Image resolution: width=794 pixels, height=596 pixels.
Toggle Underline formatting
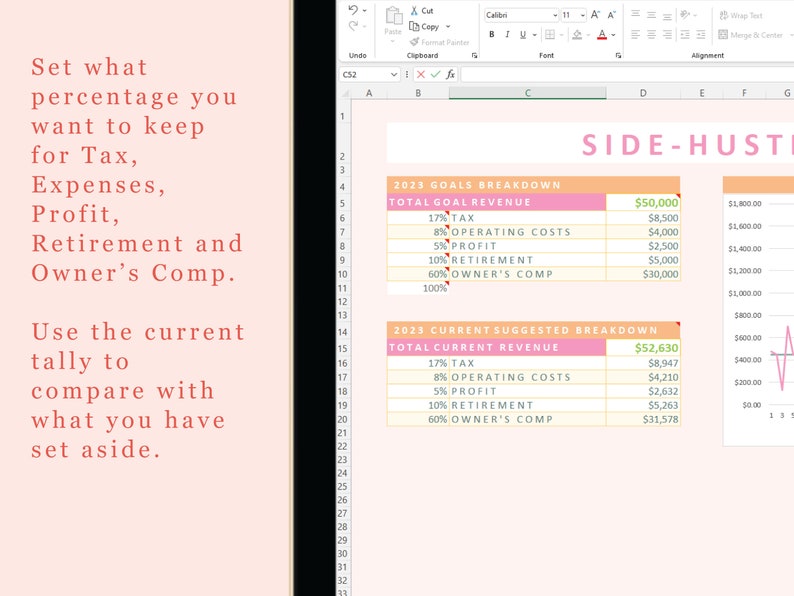[x=523, y=34]
